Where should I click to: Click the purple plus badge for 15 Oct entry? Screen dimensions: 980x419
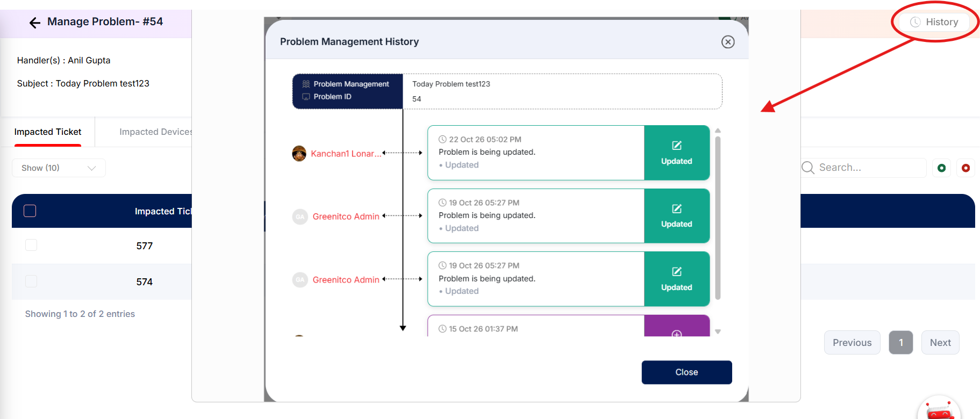tap(677, 327)
